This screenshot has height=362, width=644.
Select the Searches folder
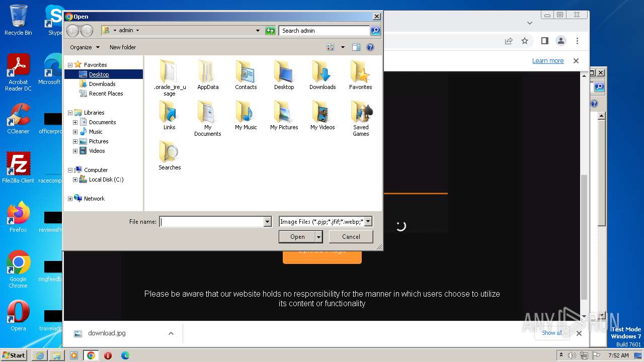tap(170, 156)
